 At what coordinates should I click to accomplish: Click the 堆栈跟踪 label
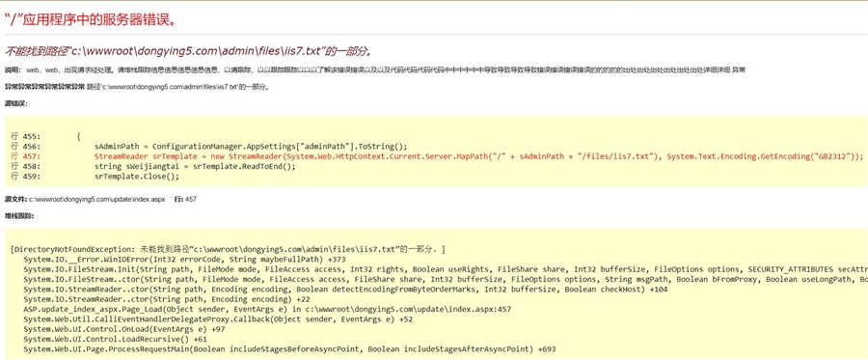(x=19, y=216)
